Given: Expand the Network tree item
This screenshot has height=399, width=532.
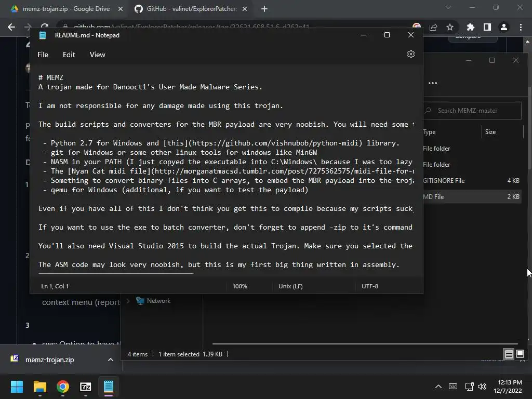Looking at the screenshot, I should coord(128,301).
